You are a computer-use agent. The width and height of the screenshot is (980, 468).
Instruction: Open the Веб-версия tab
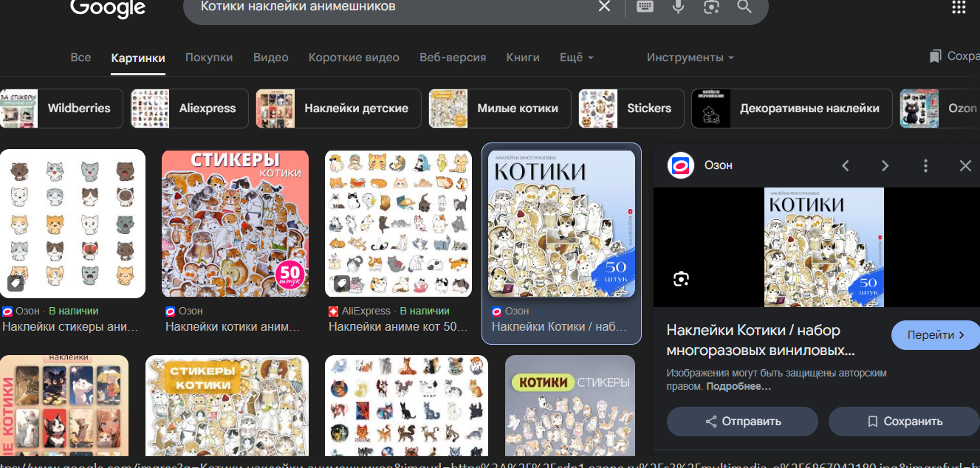tap(453, 57)
